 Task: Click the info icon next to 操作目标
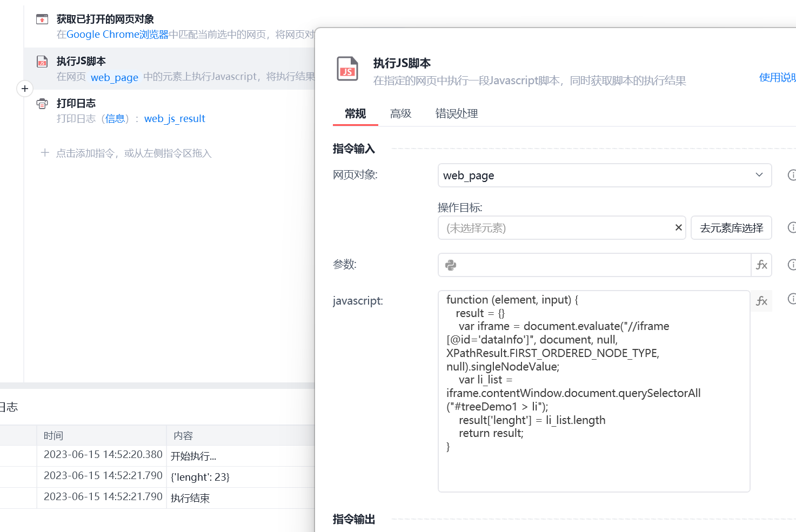pos(792,227)
